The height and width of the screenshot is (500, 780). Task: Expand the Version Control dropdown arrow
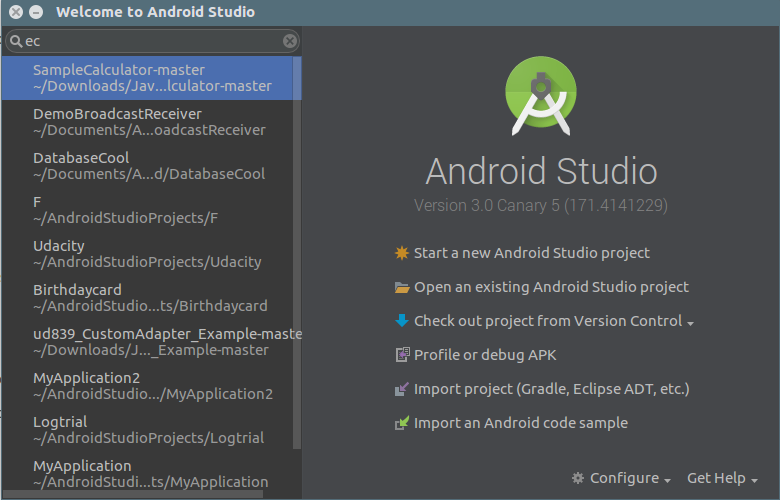690,323
